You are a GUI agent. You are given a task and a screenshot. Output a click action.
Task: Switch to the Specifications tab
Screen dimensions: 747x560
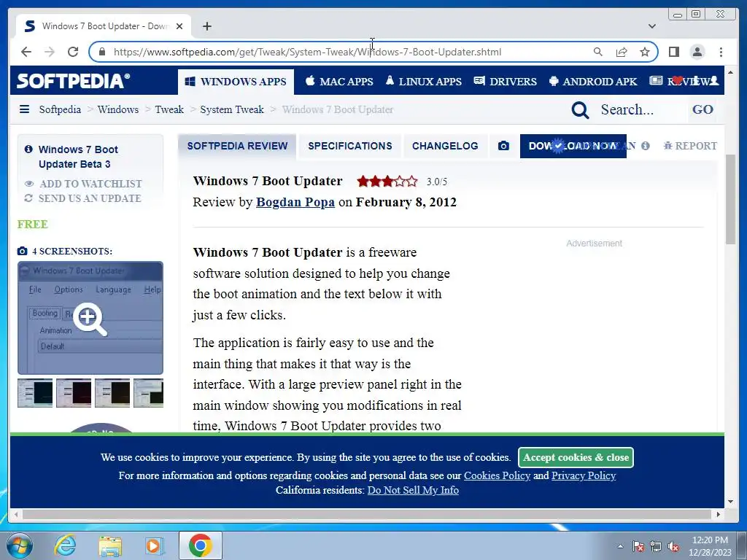pyautogui.click(x=350, y=146)
